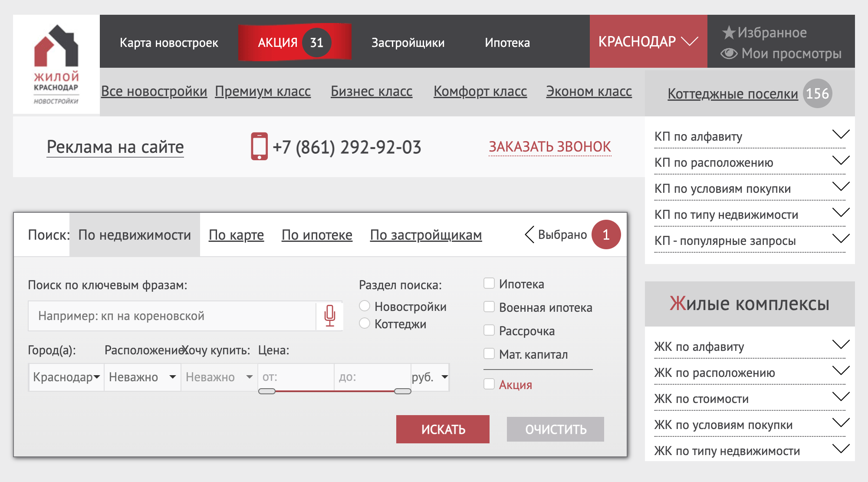The width and height of the screenshot is (868, 482).
Task: Click the Жилые комплексы heading
Action: coord(750,304)
